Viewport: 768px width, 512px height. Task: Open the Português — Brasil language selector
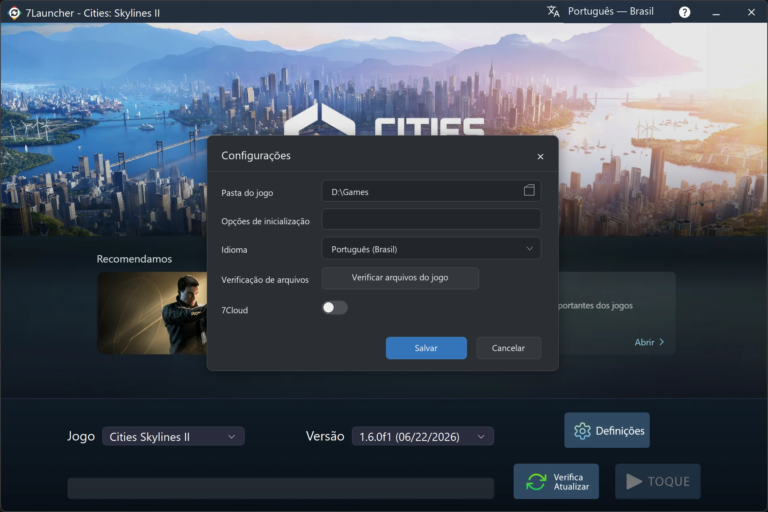pyautogui.click(x=610, y=11)
